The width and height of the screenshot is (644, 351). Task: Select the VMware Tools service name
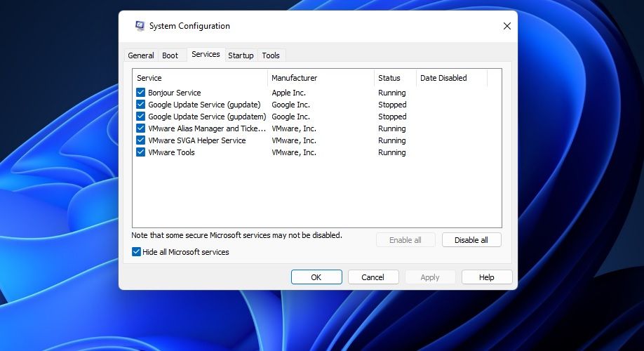(171, 152)
